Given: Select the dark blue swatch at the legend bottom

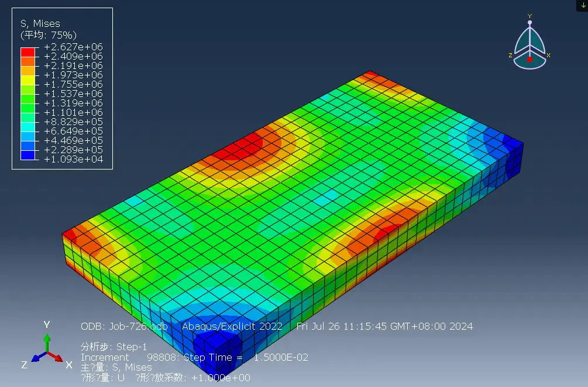Looking at the screenshot, I should tap(27, 155).
